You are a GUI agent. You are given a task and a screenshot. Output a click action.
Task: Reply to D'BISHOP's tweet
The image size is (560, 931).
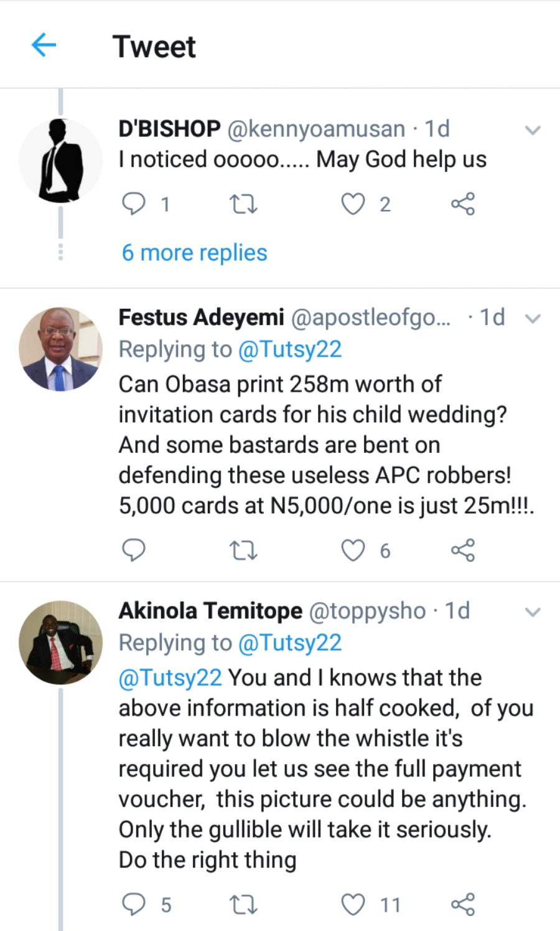coord(133,204)
